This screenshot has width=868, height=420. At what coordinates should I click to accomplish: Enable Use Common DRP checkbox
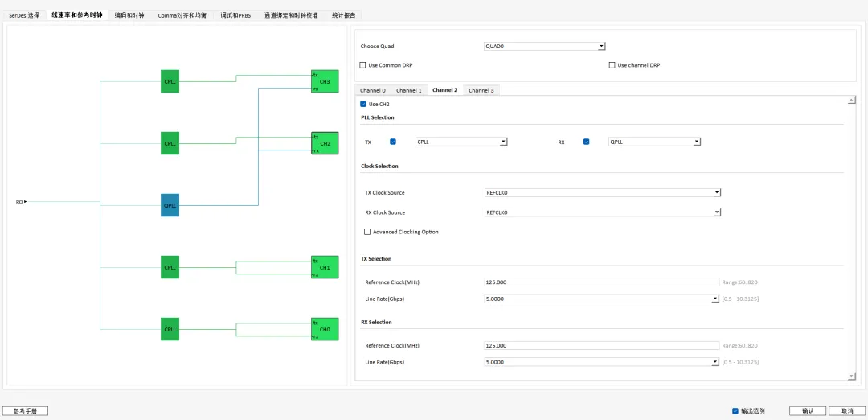(x=363, y=65)
